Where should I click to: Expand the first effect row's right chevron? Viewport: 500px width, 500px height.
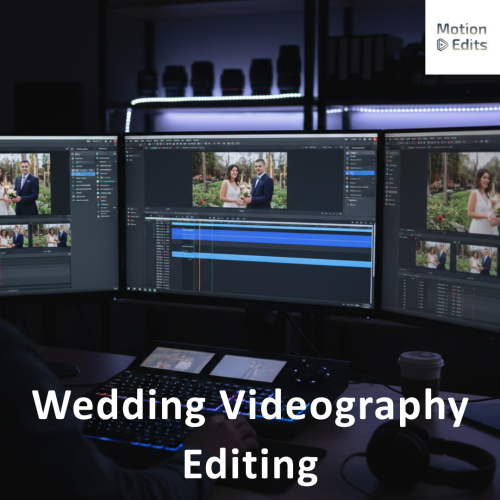coord(374,160)
